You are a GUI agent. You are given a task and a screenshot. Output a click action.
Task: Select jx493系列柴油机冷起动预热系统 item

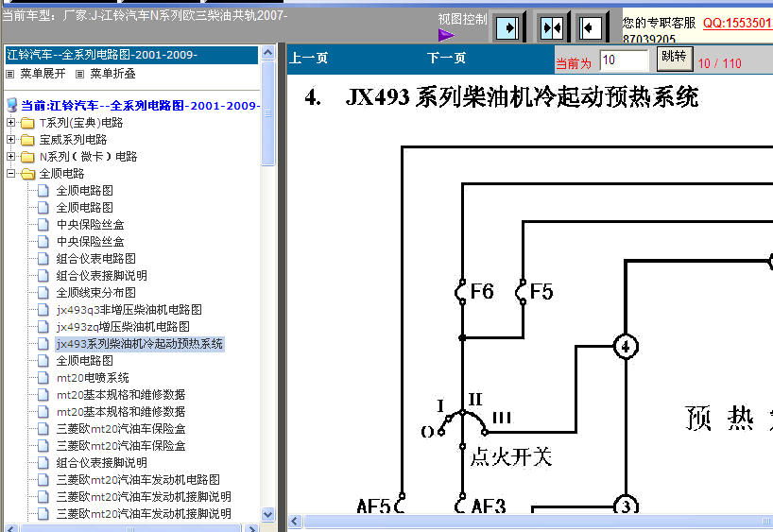point(140,344)
